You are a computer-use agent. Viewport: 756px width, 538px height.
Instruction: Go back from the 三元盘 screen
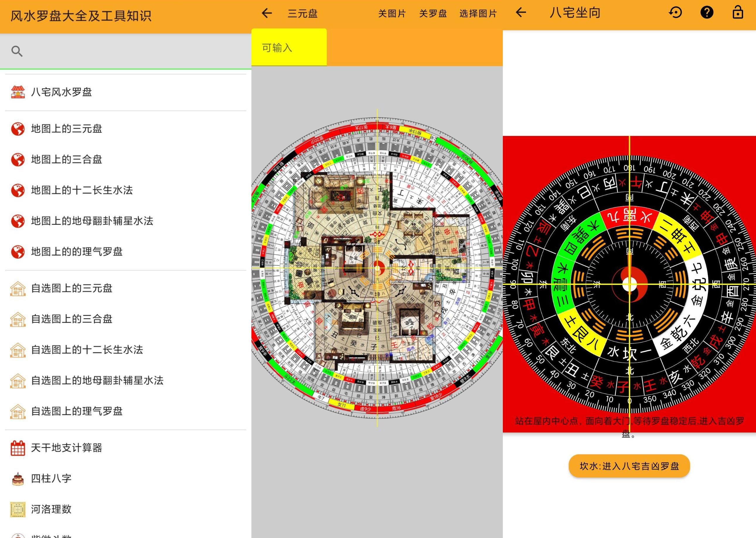click(267, 13)
